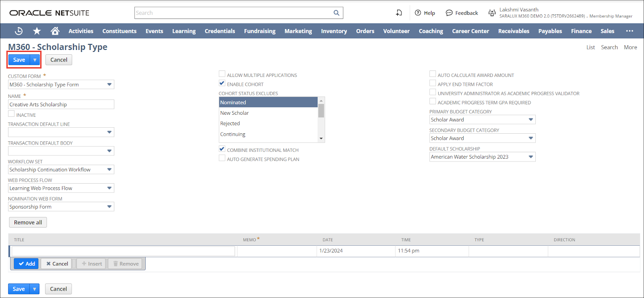This screenshot has height=298, width=644.
Task: Expand the navigation overflow ellipsis icon
Action: coord(630,31)
